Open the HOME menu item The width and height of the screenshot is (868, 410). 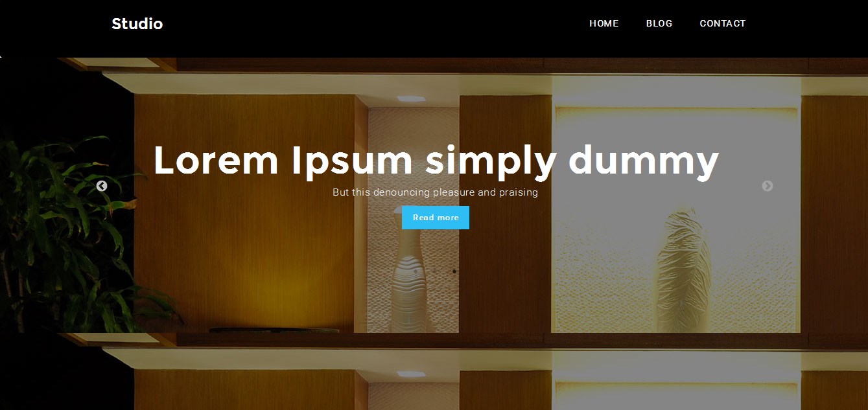click(604, 23)
